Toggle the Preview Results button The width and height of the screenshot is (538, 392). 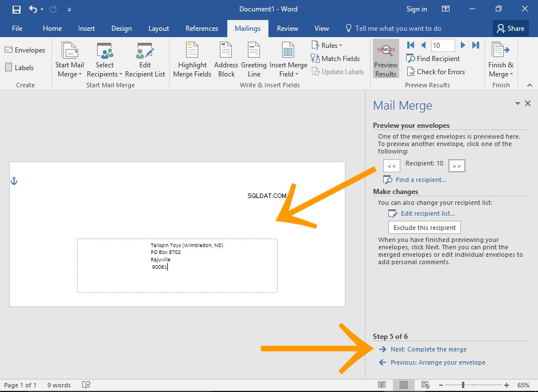tap(386, 59)
